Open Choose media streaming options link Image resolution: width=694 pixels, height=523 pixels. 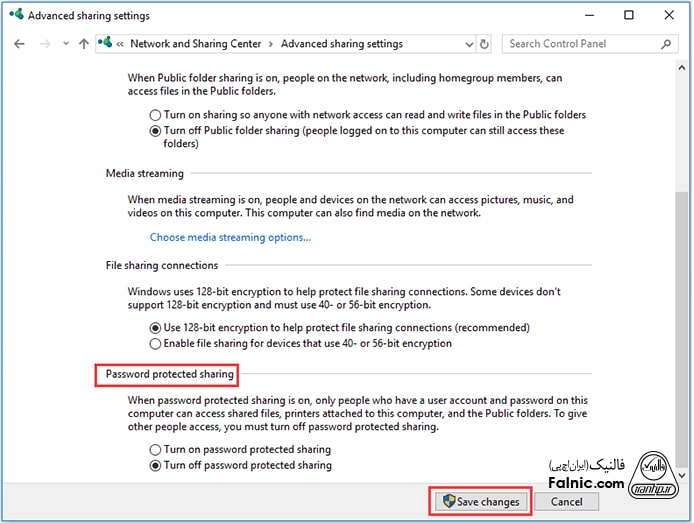230,238
